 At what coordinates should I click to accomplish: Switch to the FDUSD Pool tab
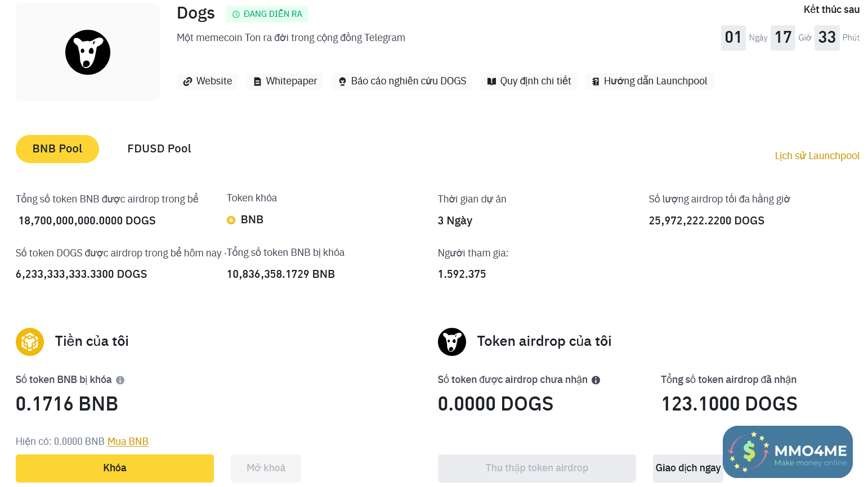click(159, 149)
